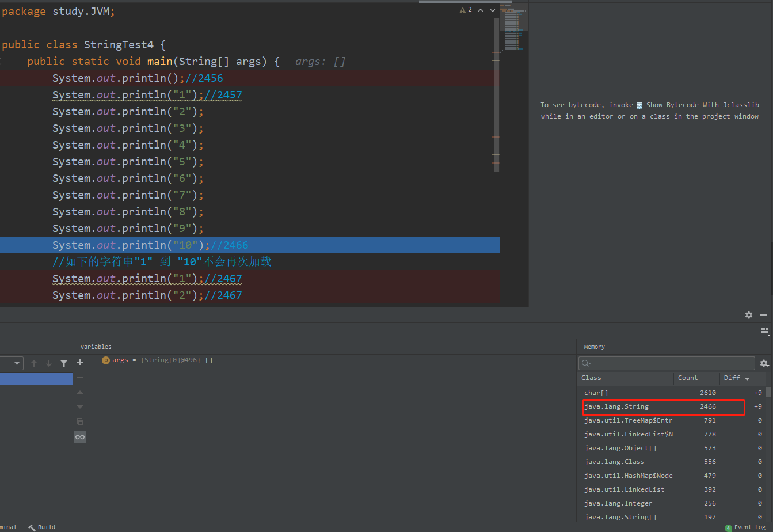Click the parameter icon next to args
Image resolution: width=773 pixels, height=532 pixels.
click(x=106, y=360)
